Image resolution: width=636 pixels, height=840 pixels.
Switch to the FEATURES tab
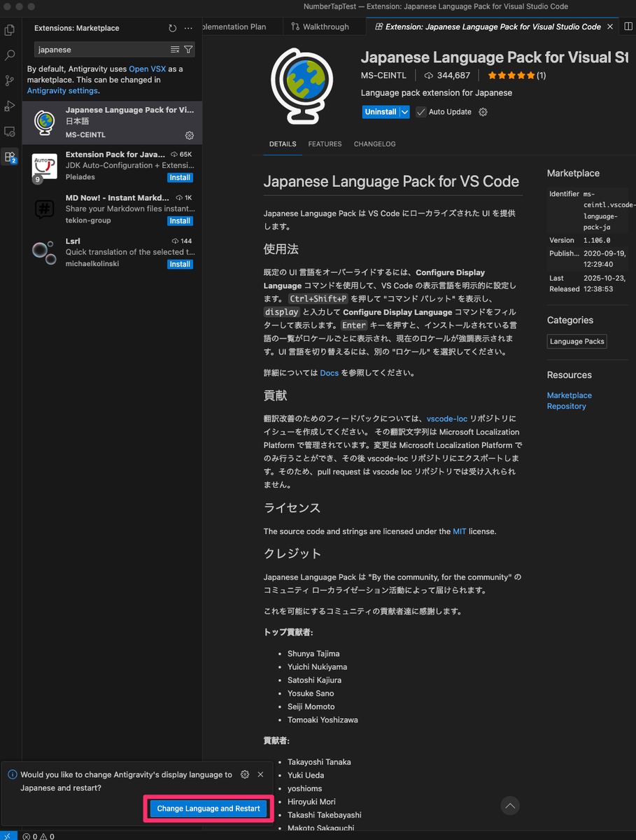coord(325,144)
